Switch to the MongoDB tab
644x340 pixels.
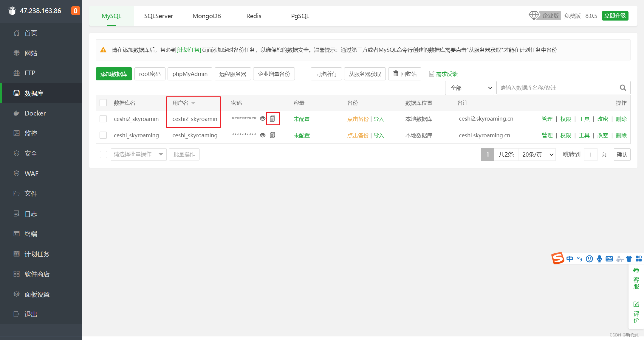(207, 16)
